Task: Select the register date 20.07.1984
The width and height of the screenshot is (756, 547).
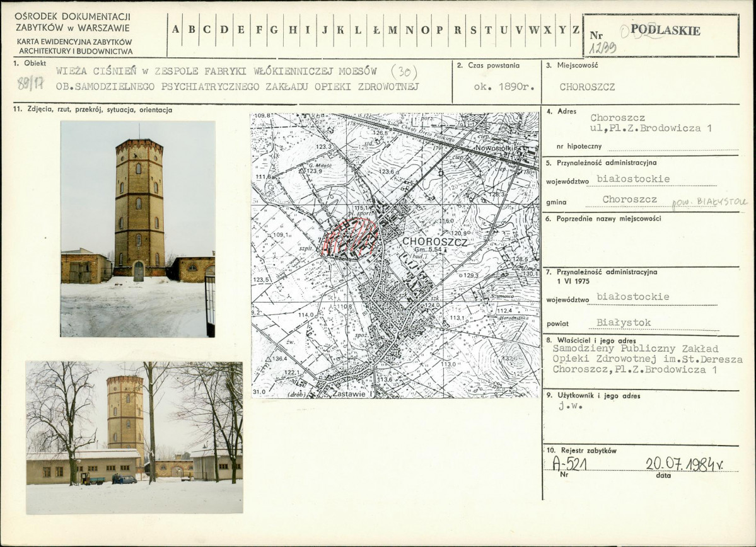Action: (x=683, y=464)
